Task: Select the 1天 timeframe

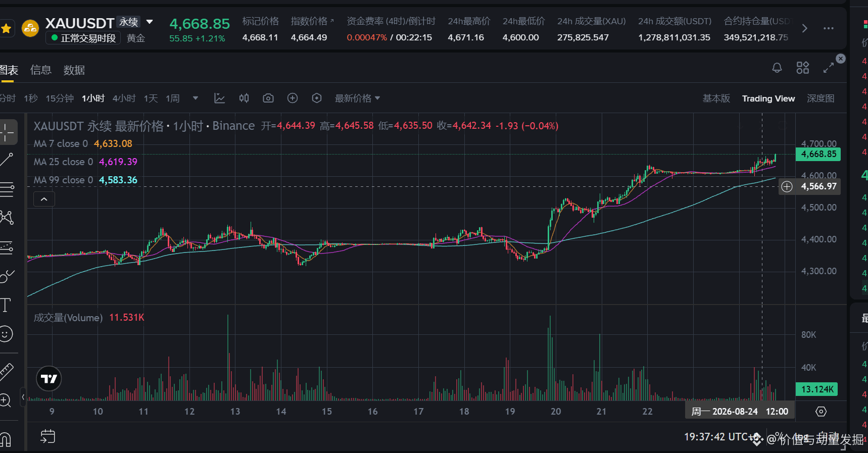Action: tap(151, 98)
